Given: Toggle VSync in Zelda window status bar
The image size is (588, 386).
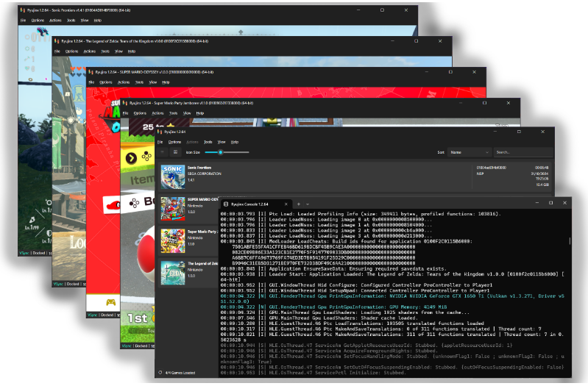Looking at the screenshot, I should coord(58,284).
